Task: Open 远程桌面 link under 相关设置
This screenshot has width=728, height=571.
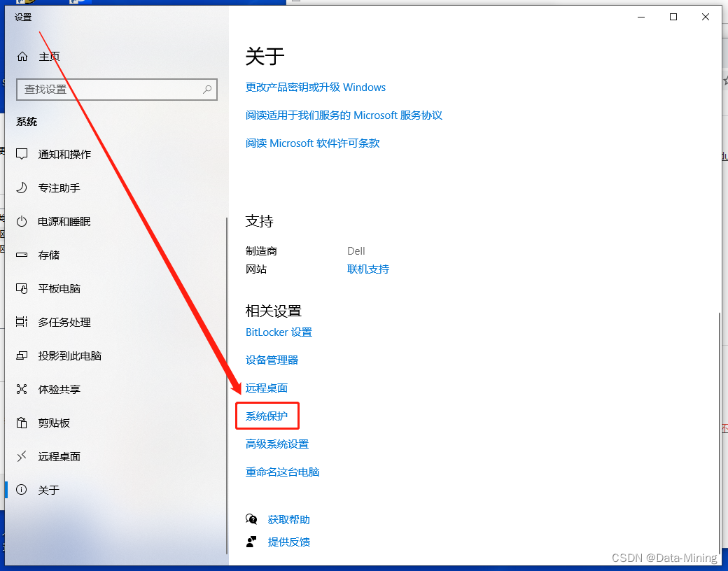Action: coord(267,388)
